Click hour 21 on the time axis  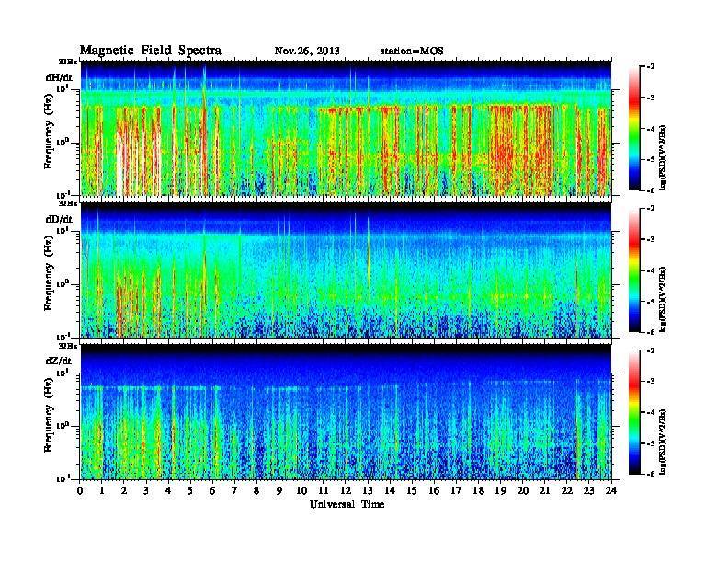coord(544,490)
